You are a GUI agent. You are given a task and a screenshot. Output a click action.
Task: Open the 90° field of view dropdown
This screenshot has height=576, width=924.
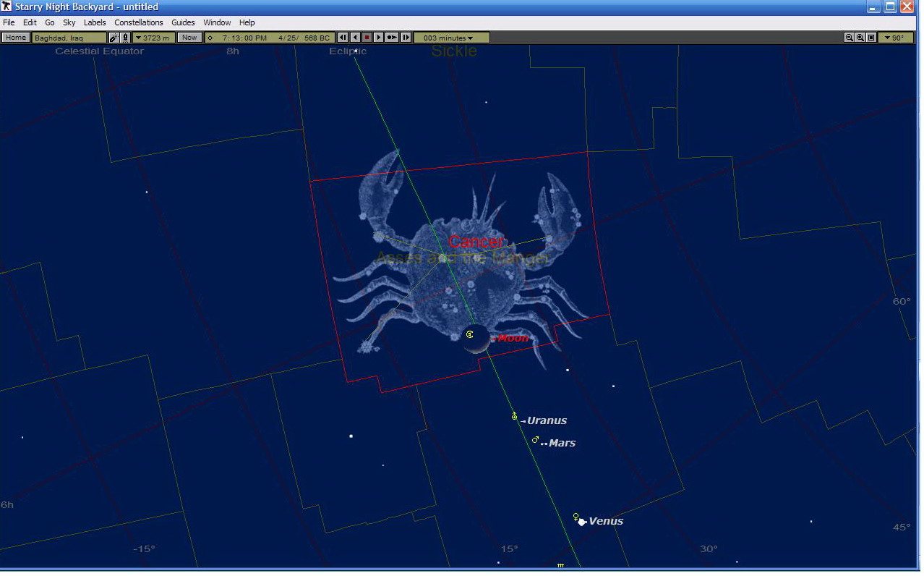[896, 38]
